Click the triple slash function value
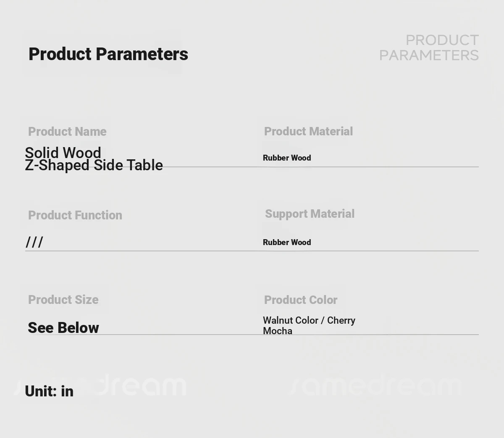The height and width of the screenshot is (438, 504). (34, 242)
